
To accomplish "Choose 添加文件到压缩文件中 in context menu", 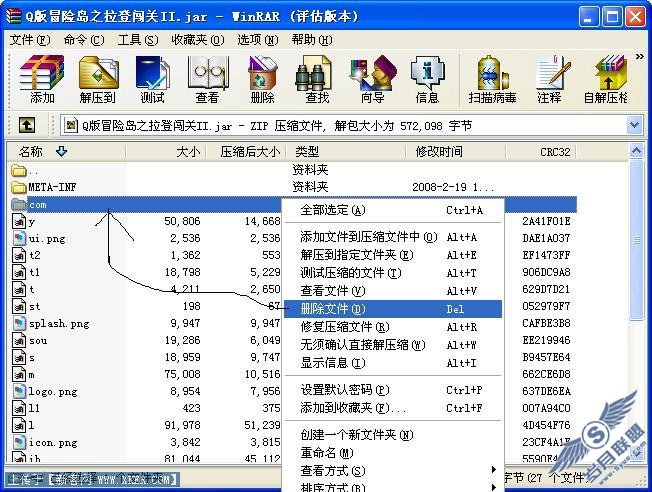I will pos(393,237).
